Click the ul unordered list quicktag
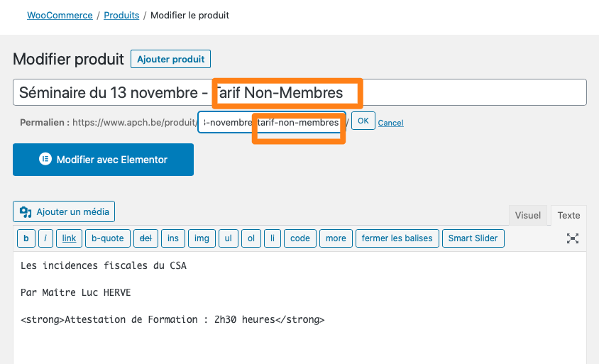 tap(229, 238)
